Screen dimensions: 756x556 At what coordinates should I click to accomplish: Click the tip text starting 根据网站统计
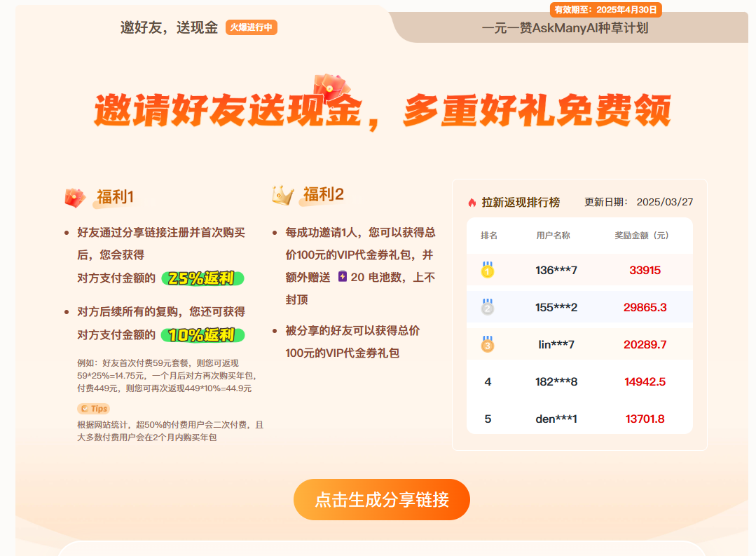[x=170, y=431]
